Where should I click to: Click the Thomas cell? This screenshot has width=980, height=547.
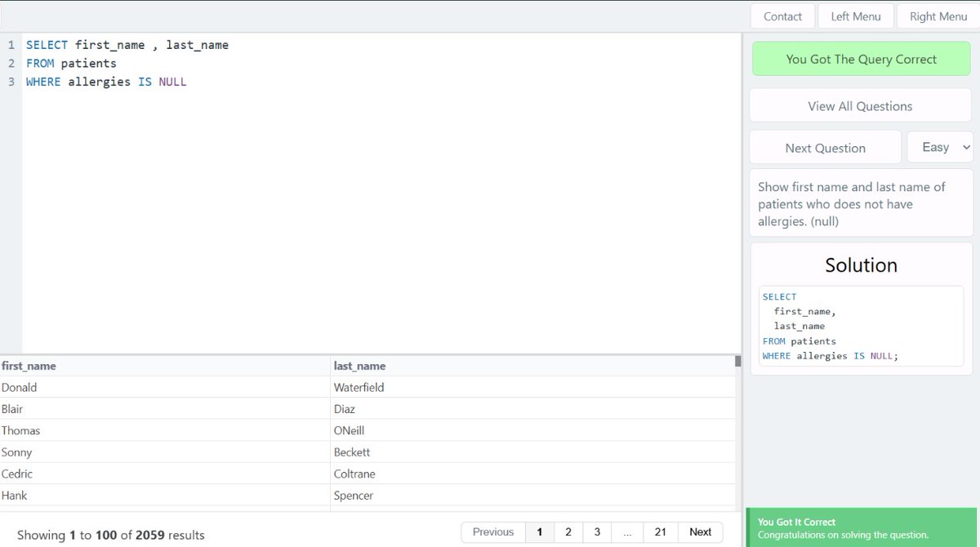pos(165,430)
